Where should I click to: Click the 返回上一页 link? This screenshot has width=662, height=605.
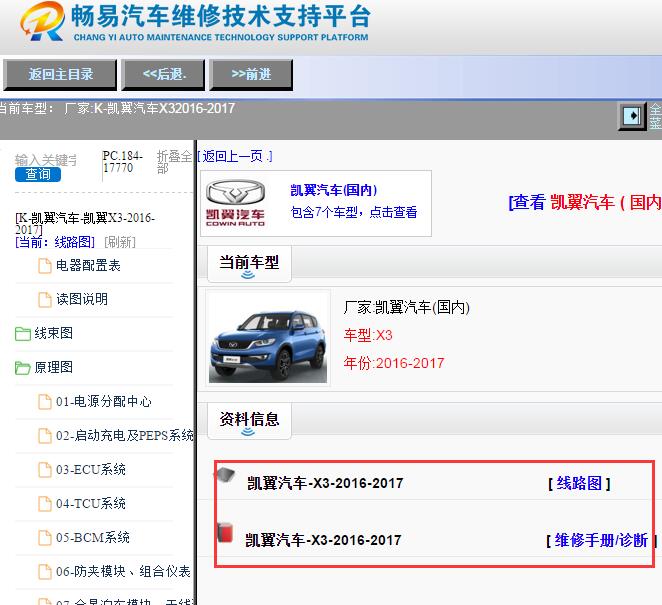click(235, 157)
